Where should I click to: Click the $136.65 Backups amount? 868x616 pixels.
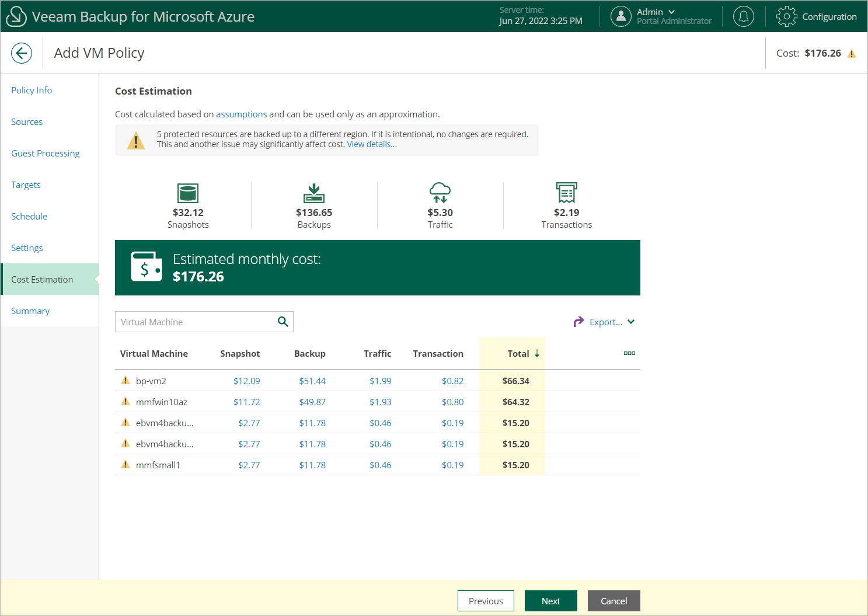click(314, 213)
